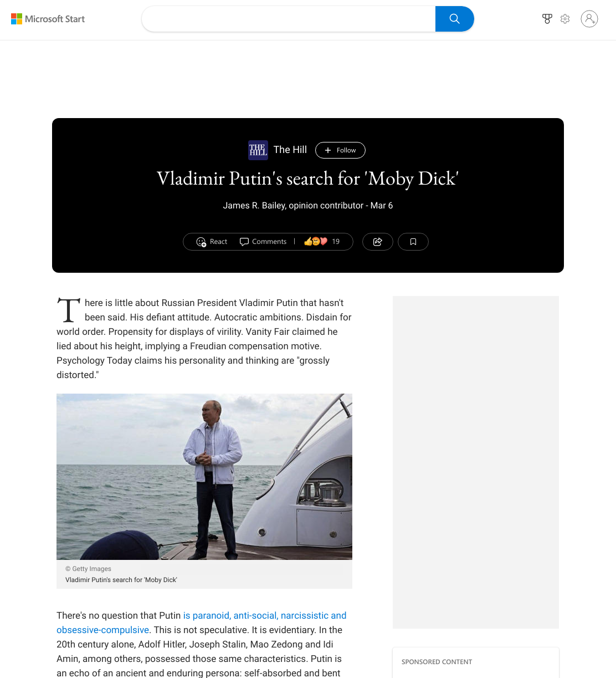Image resolution: width=616 pixels, height=678 pixels.
Task: Click in the search input field
Action: (289, 19)
